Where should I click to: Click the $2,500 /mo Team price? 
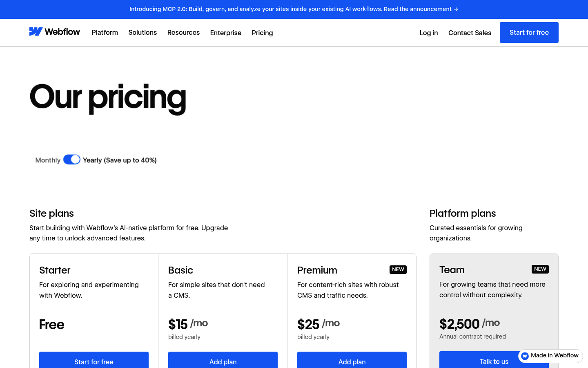[470, 323]
